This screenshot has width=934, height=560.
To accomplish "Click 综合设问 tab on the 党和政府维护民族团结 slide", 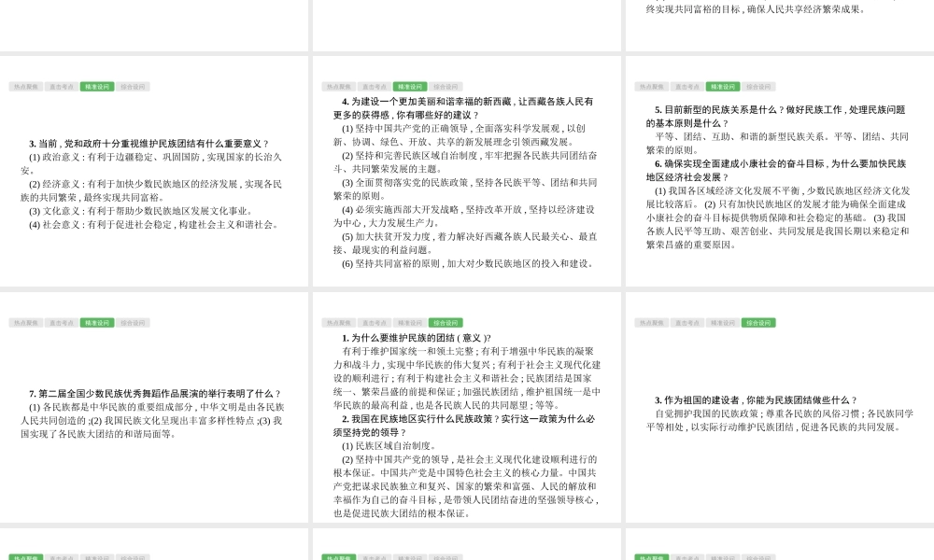I will point(133,87).
